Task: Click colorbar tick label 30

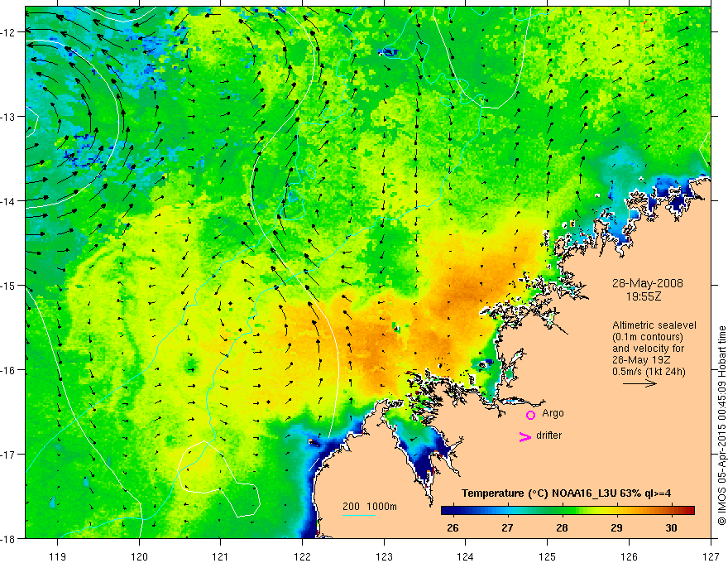Action: tap(671, 527)
